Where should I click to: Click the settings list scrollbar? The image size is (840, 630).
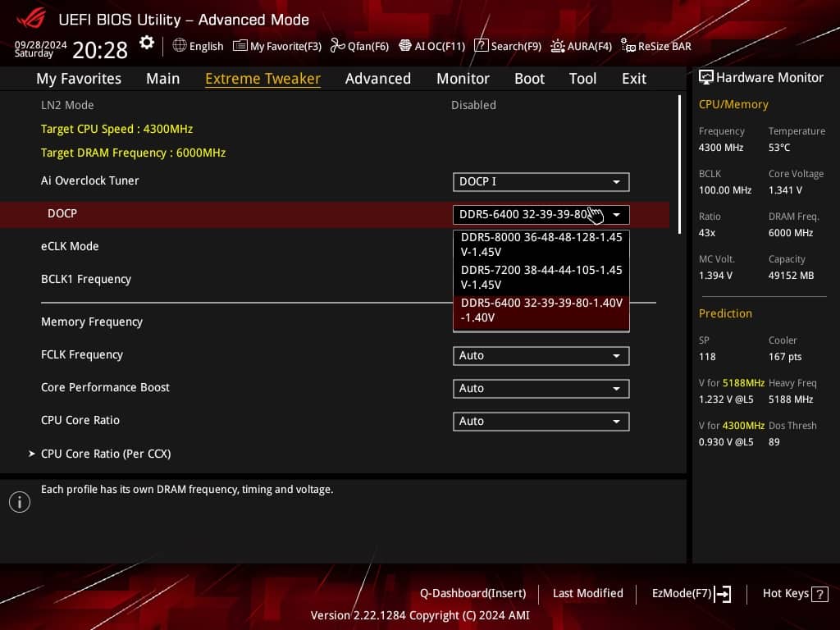pos(679,164)
